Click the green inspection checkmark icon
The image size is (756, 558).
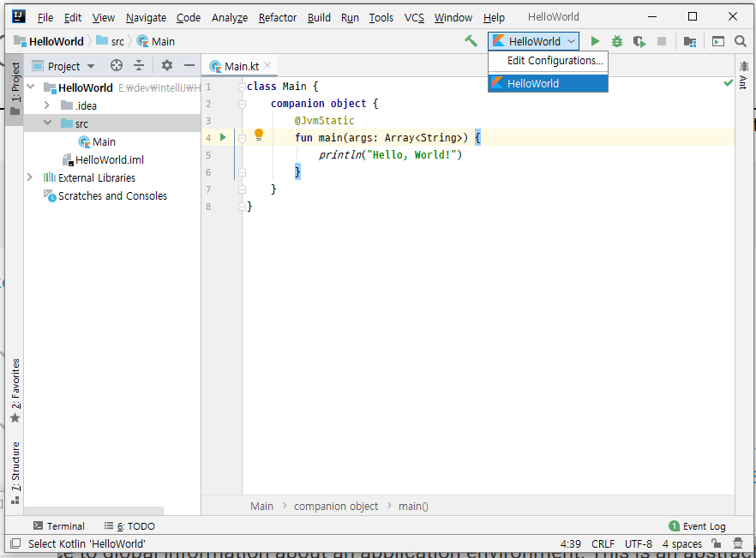[x=728, y=83]
